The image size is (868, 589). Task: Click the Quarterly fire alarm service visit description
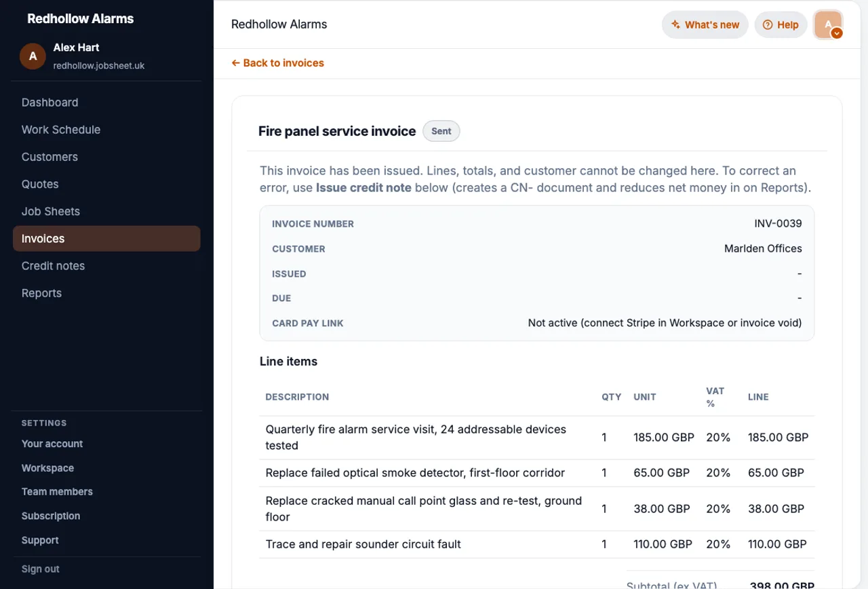416,438
